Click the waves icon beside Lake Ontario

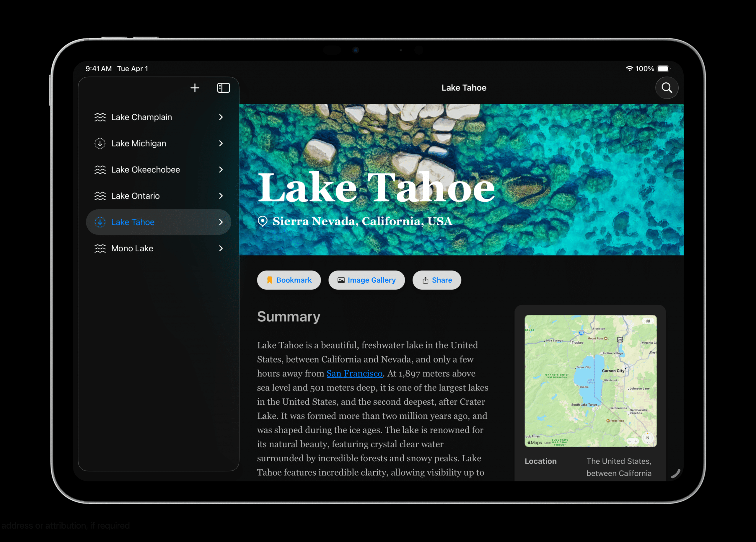click(x=100, y=196)
